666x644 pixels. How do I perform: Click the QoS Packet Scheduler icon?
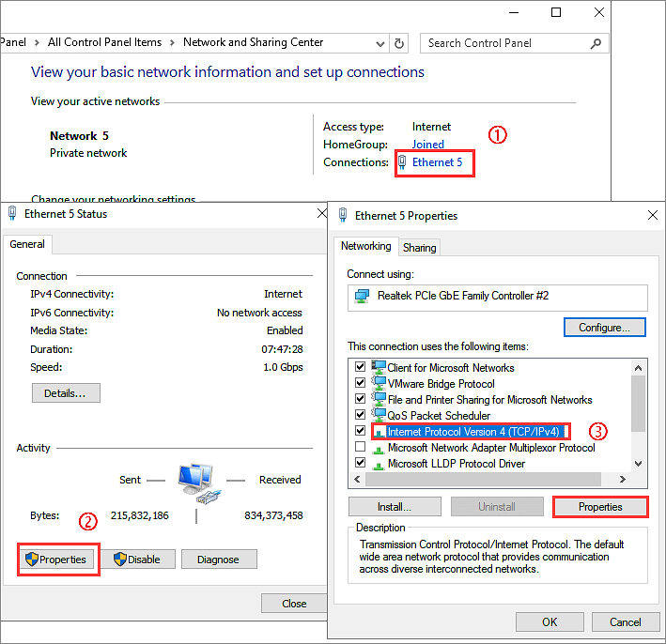pos(379,415)
